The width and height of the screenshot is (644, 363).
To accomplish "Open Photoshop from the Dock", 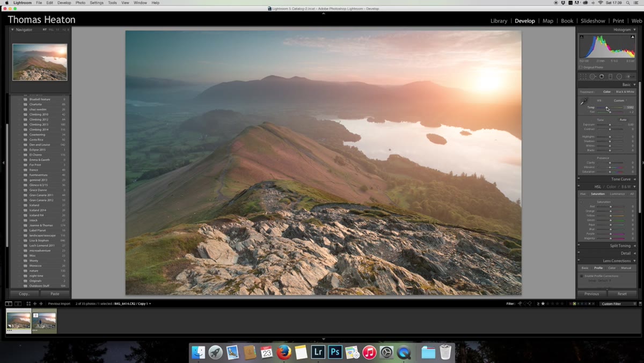I will 335,352.
